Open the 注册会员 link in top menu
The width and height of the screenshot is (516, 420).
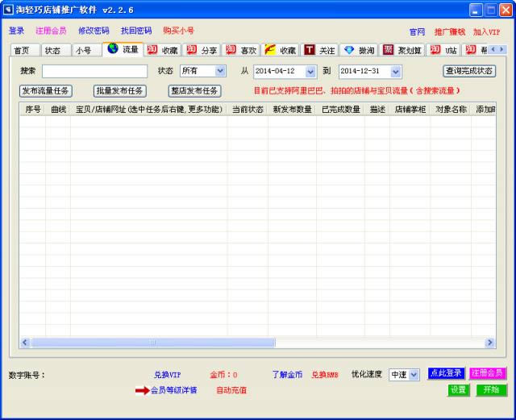tap(51, 31)
